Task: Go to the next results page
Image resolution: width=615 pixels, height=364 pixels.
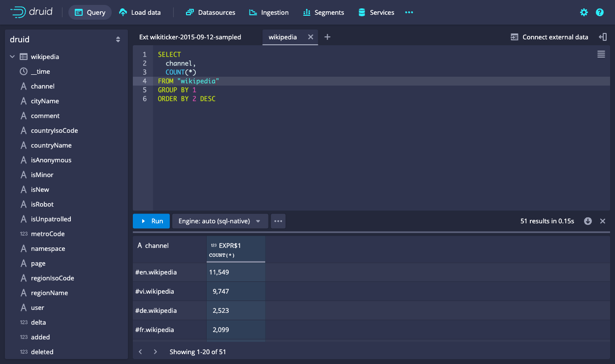Action: click(x=155, y=352)
